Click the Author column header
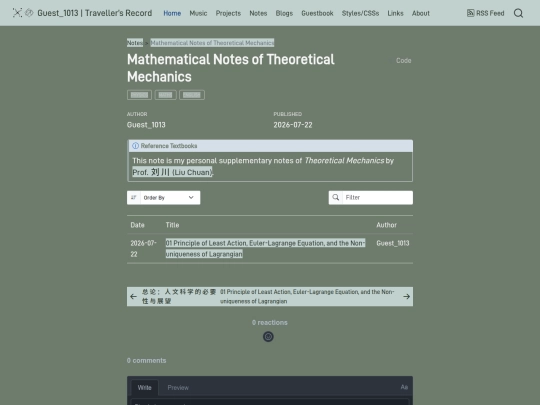 coord(386,225)
